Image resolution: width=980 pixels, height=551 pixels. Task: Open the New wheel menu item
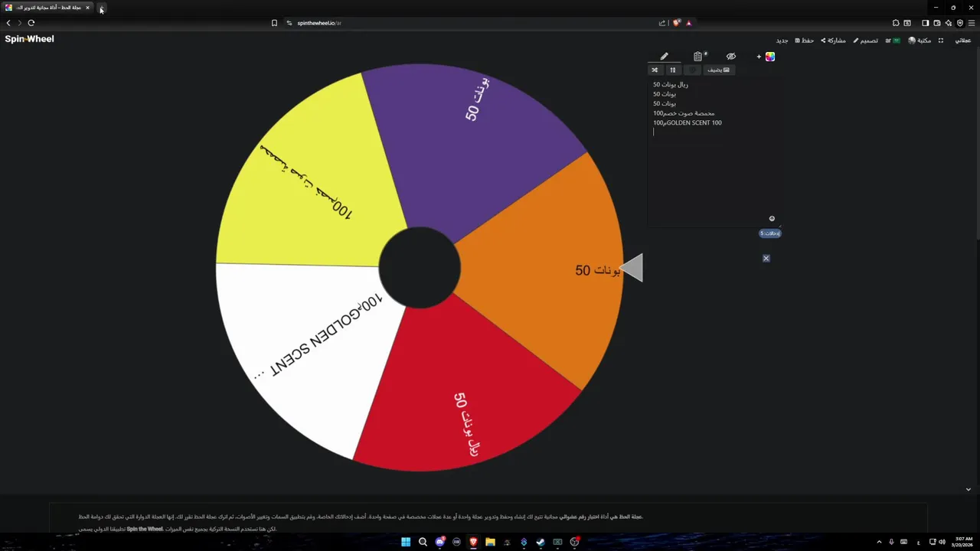[x=782, y=41]
